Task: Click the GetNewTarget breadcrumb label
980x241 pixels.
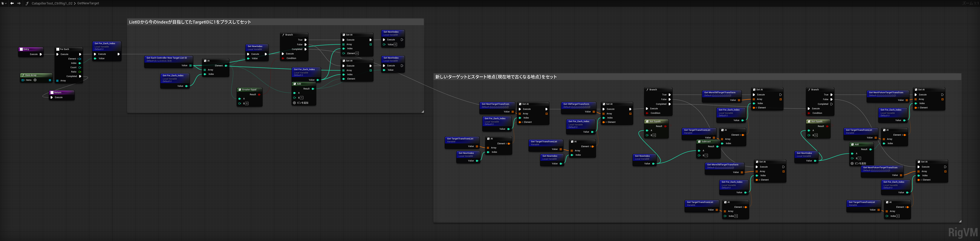Action: pos(88,3)
